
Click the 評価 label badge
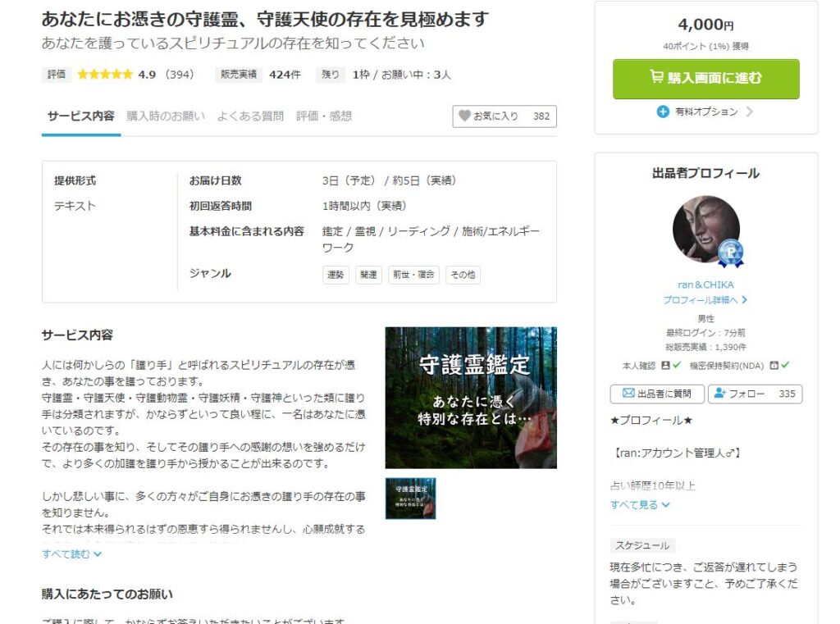tap(57, 75)
